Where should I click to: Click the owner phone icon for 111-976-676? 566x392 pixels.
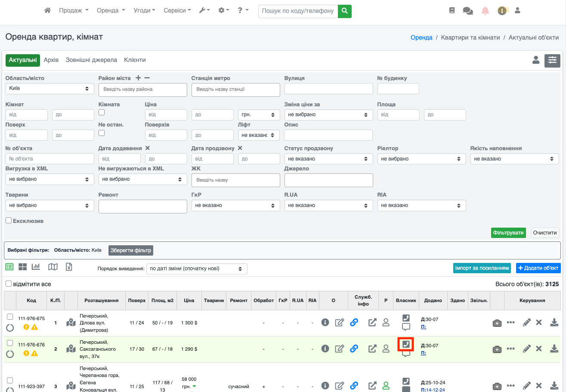click(x=405, y=344)
